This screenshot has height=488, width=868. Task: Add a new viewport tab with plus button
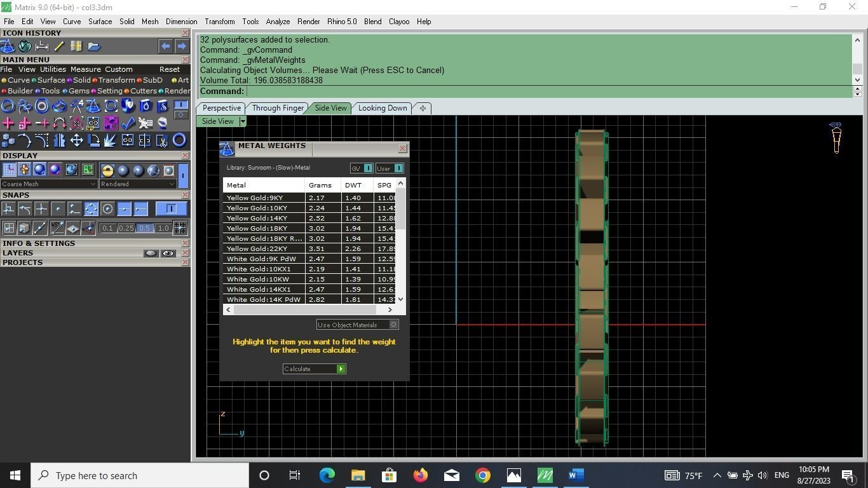click(423, 108)
